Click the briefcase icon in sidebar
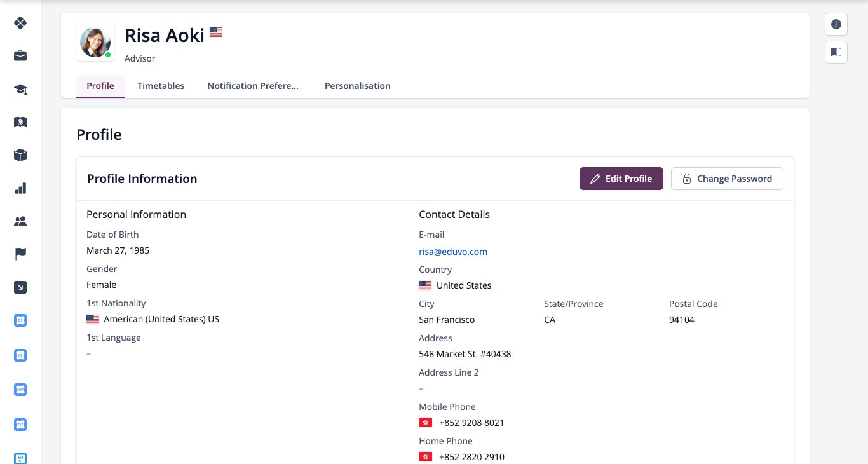868x464 pixels. coord(20,56)
